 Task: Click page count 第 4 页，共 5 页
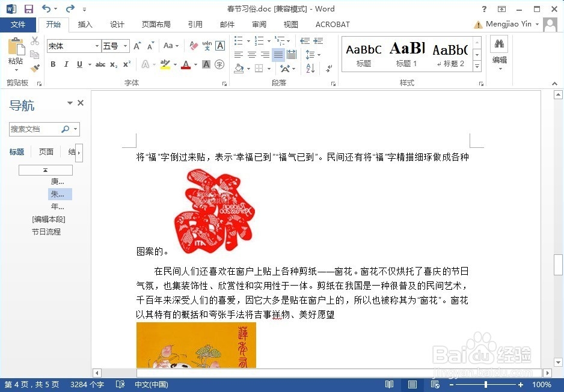32,384
